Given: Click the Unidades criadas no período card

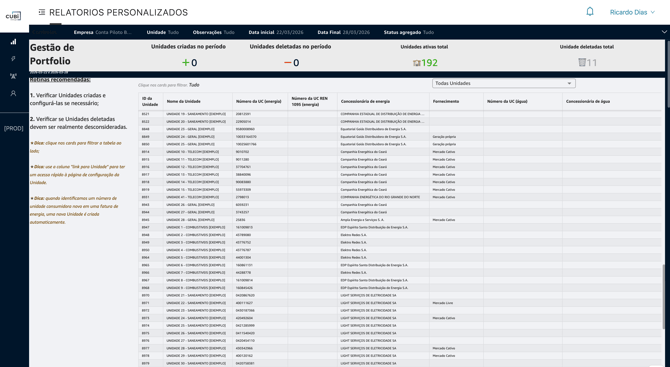Looking at the screenshot, I should (188, 56).
